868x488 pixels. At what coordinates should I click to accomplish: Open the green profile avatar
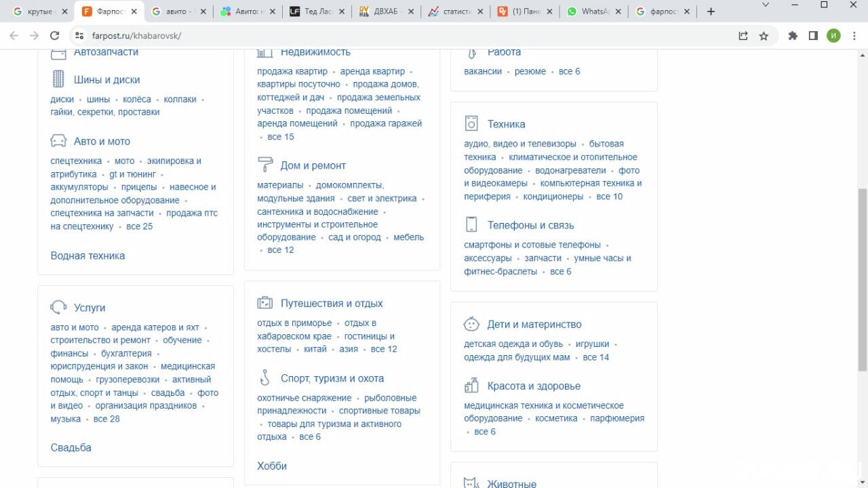[833, 36]
